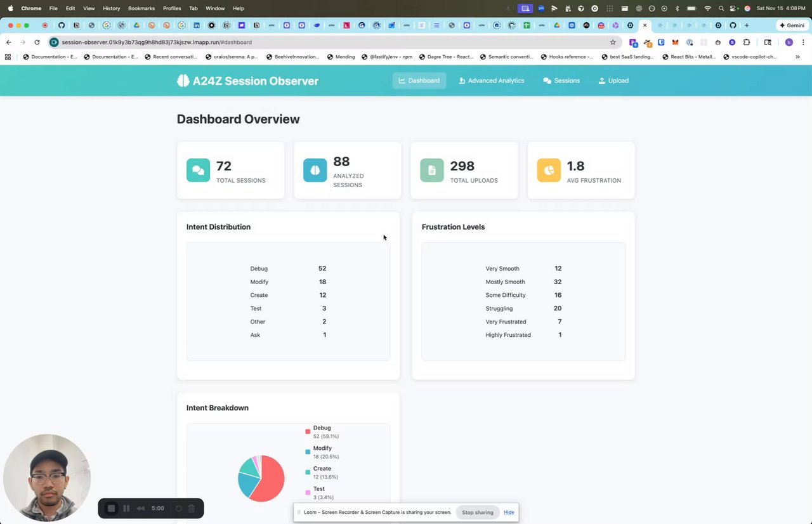Close the active browser tab

click(x=645, y=25)
